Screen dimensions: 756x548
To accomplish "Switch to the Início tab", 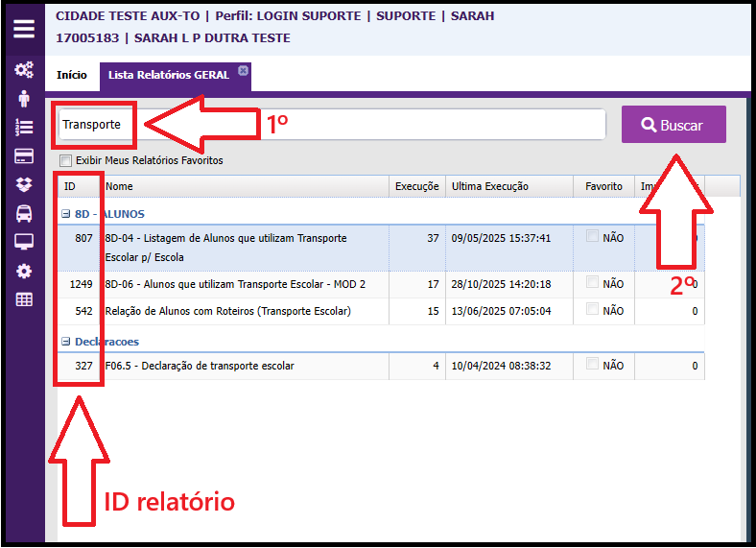I will (x=72, y=75).
